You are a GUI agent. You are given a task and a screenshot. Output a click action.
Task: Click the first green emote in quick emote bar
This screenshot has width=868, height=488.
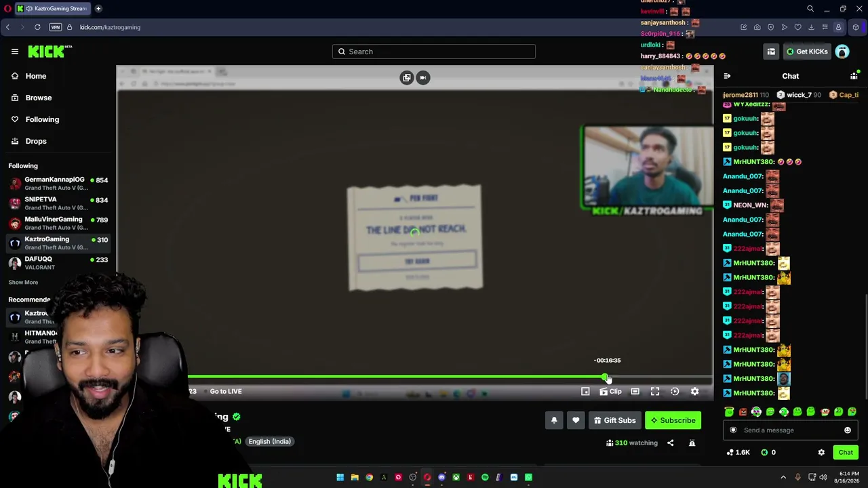(729, 411)
